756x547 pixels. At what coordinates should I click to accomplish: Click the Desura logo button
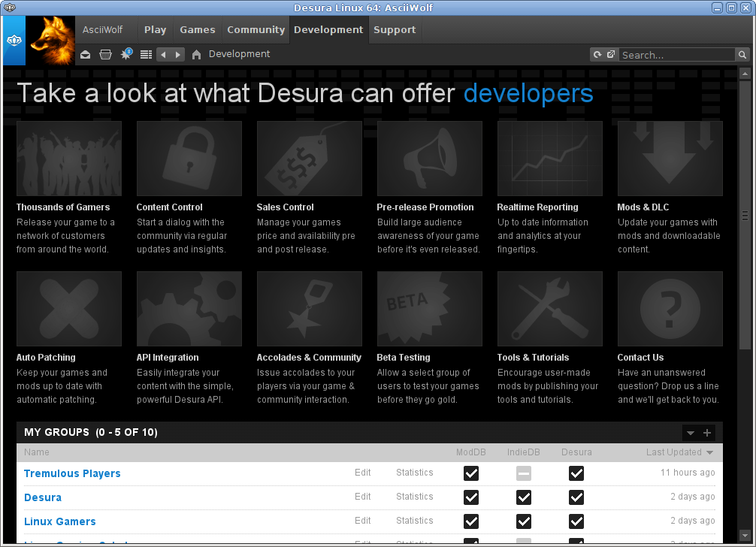tap(14, 41)
